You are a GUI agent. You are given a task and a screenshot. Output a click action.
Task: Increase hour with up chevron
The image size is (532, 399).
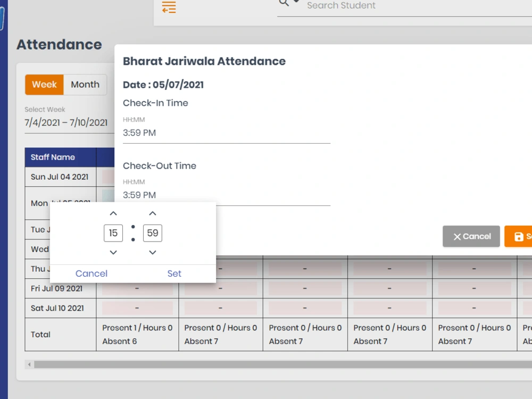coord(113,213)
